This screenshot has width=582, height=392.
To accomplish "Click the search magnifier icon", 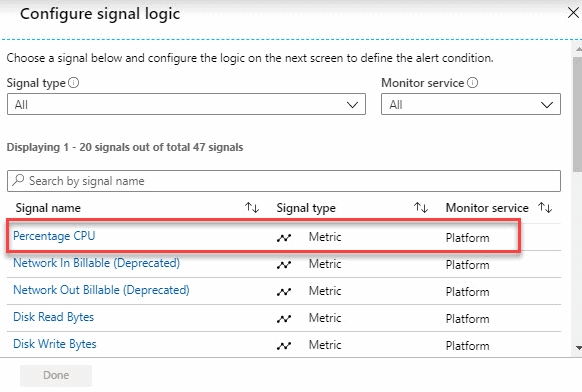I will [18, 180].
